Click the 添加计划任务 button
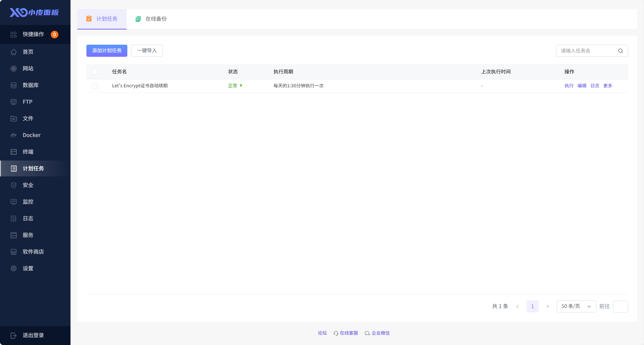644x345 pixels. tap(107, 50)
